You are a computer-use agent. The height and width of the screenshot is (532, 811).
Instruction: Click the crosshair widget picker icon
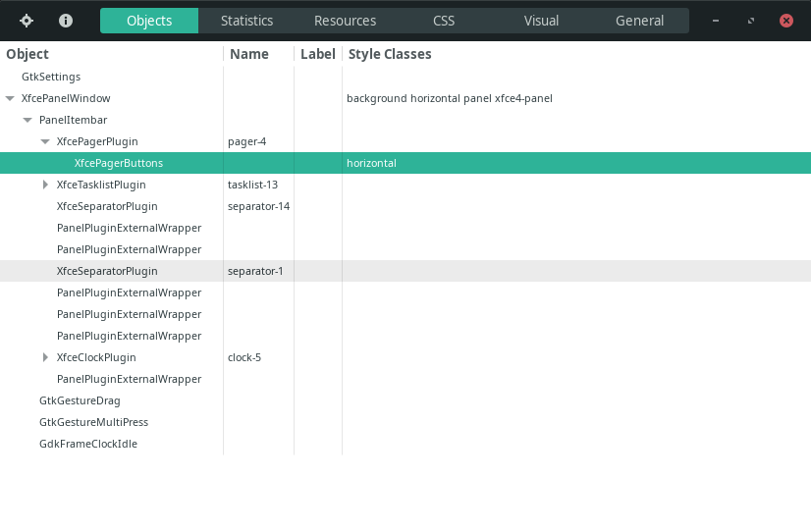[x=27, y=21]
